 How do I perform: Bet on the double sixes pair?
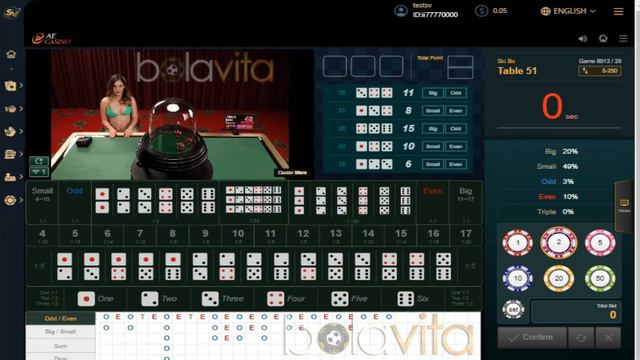208,200
